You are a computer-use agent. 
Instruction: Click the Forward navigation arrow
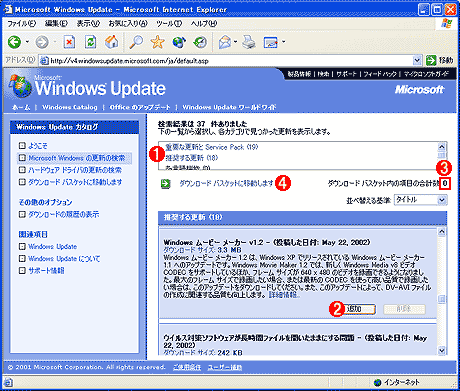click(x=42, y=42)
